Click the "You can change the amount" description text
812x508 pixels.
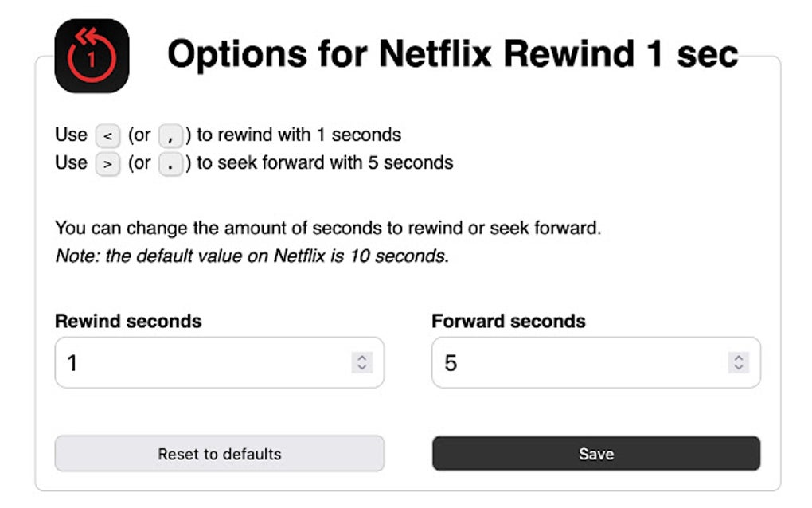click(327, 229)
